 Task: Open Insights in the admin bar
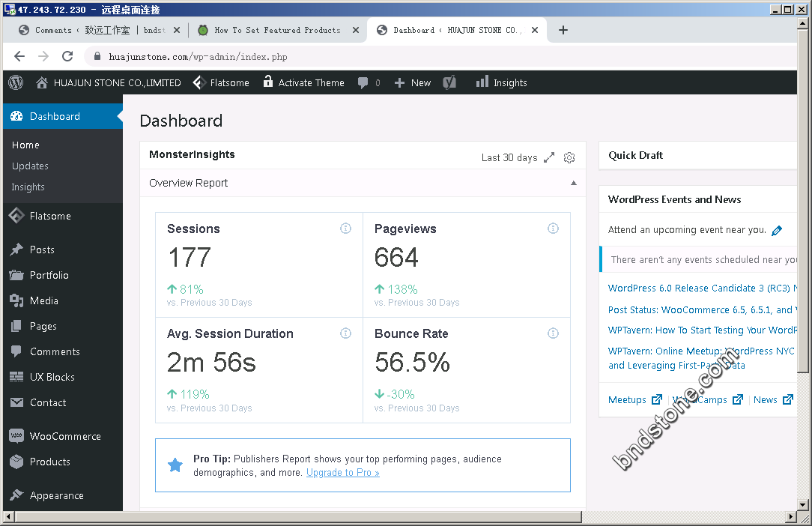(501, 82)
